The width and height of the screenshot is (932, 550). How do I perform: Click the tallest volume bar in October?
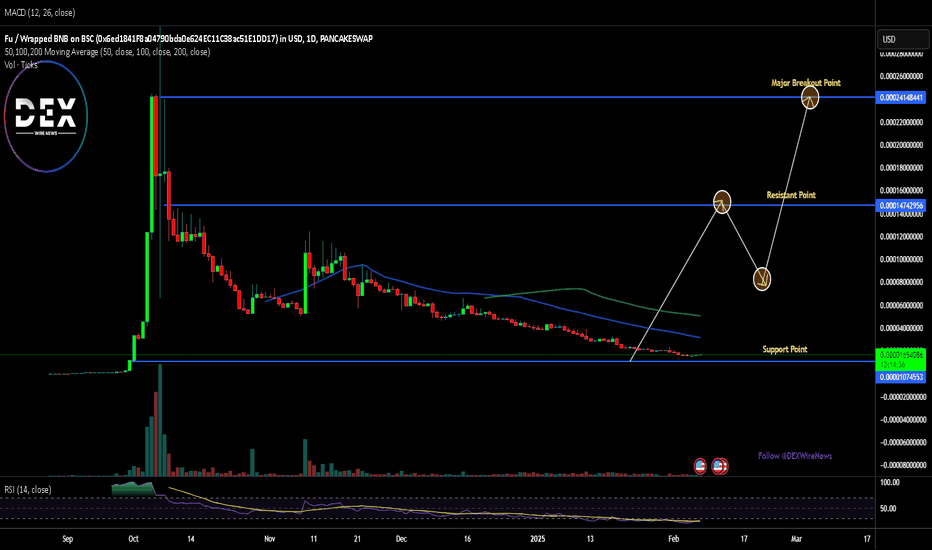pyautogui.click(x=160, y=420)
